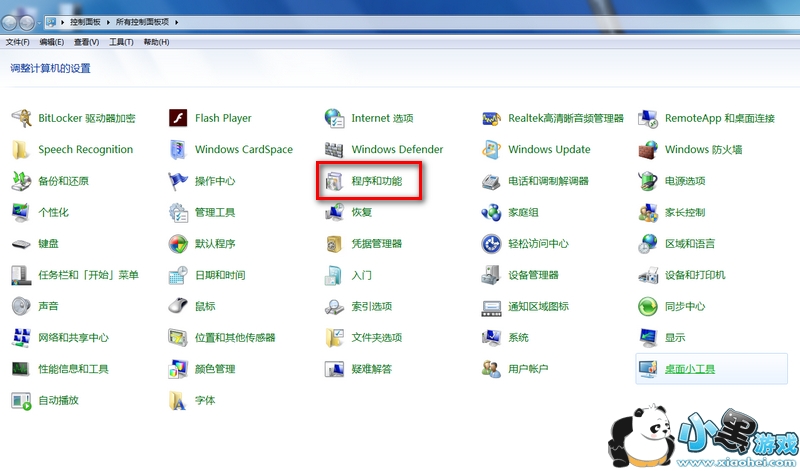Open recent pages dropdown beside forward button
Image resolution: width=800 pixels, height=471 pixels.
39,22
